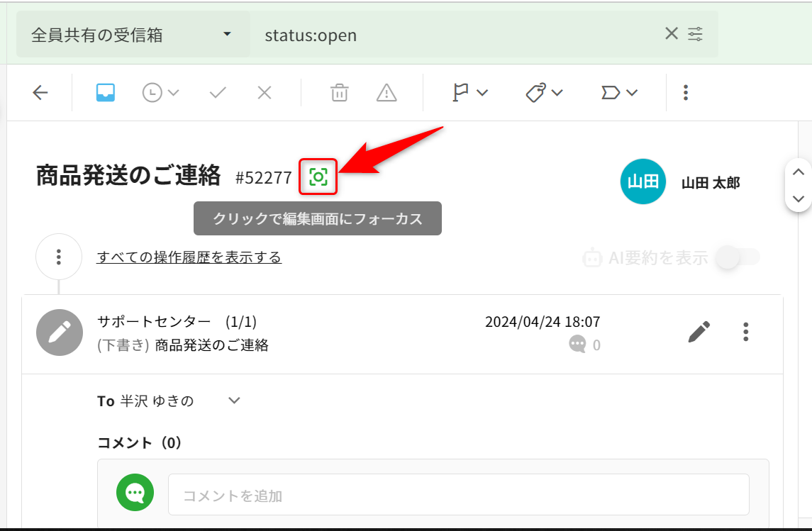
Task: Open the label dropdown in toolbar
Action: tap(619, 93)
